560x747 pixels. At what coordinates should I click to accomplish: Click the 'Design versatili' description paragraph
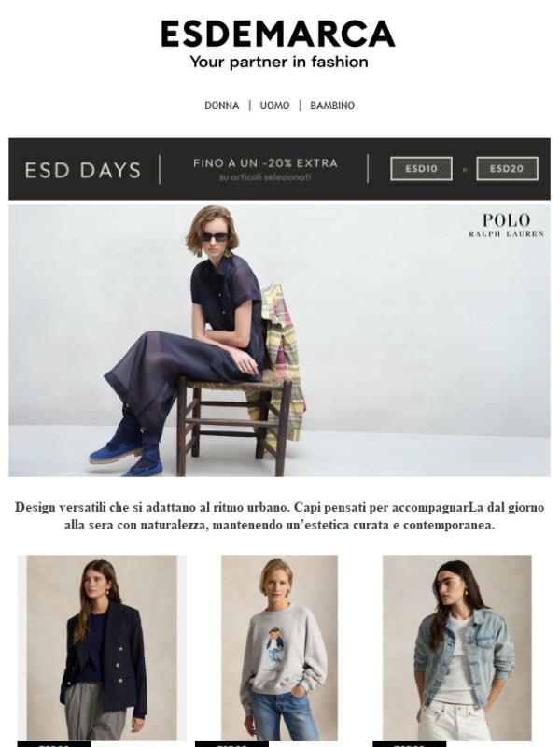click(x=279, y=516)
